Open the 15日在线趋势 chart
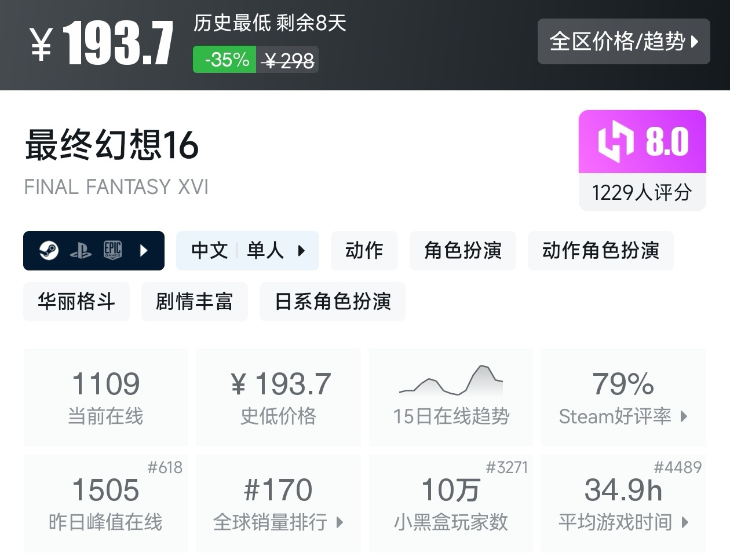Image resolution: width=730 pixels, height=560 pixels. click(x=451, y=397)
